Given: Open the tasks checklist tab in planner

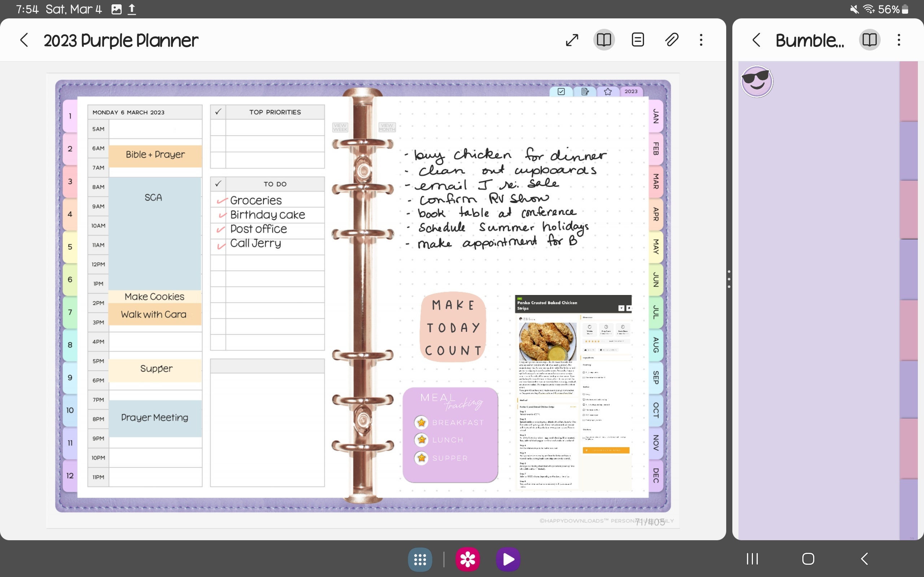Looking at the screenshot, I should (x=561, y=92).
